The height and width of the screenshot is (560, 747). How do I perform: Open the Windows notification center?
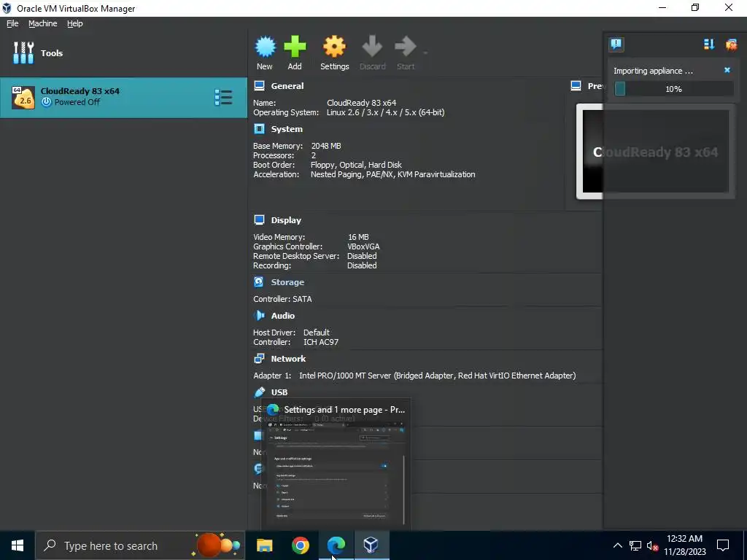coord(723,545)
